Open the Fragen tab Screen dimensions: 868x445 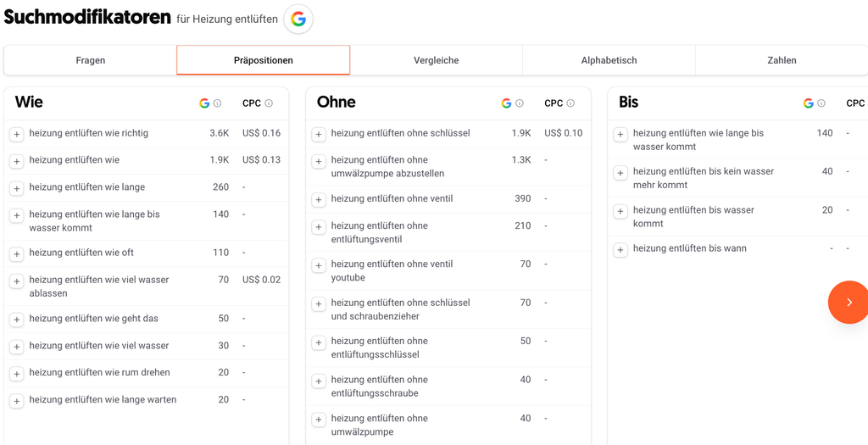pos(91,60)
